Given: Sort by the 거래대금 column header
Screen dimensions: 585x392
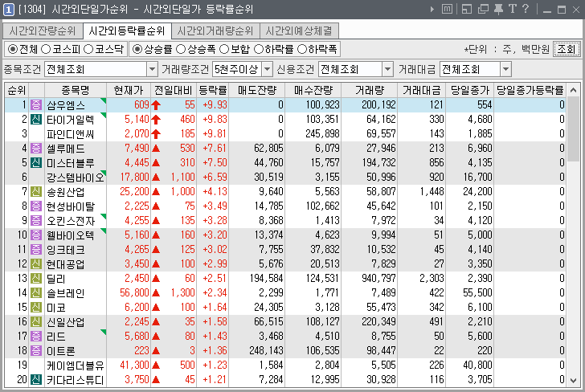Looking at the screenshot, I should click(x=422, y=90).
